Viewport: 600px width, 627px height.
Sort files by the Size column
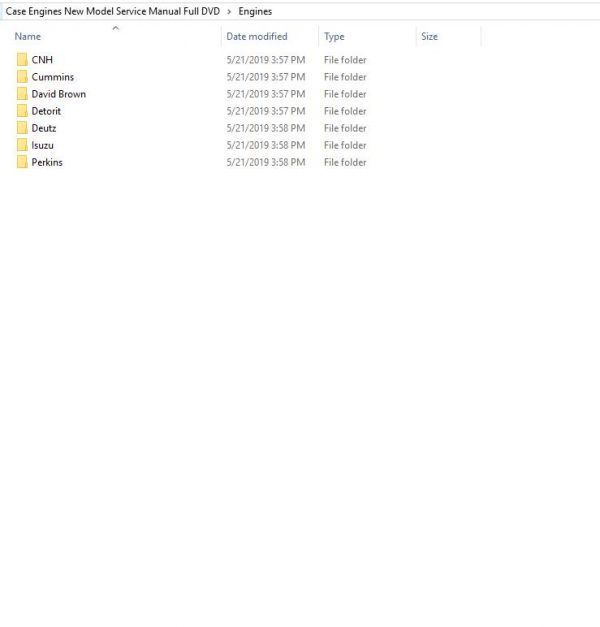click(x=429, y=36)
